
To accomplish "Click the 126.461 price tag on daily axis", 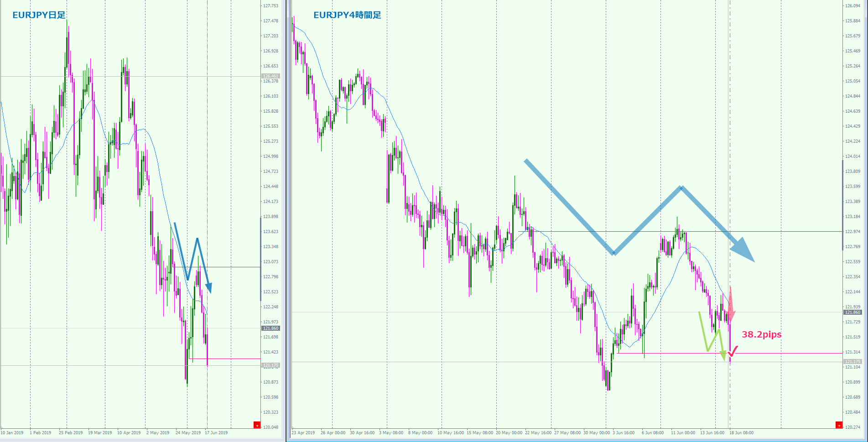I will click(x=270, y=76).
